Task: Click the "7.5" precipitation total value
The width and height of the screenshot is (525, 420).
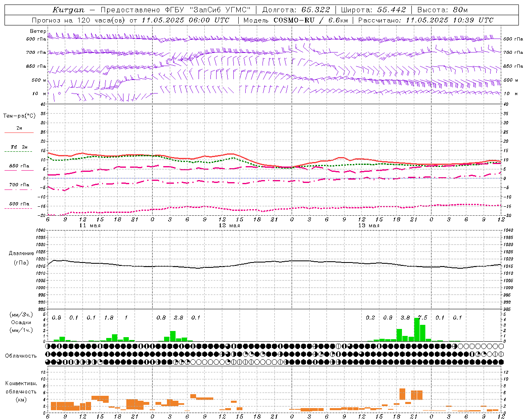Action: (422, 318)
